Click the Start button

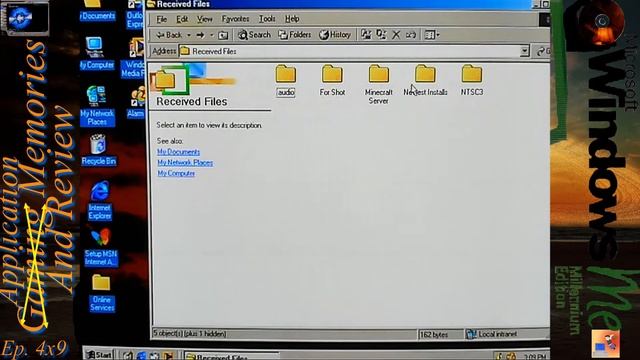[99, 355]
